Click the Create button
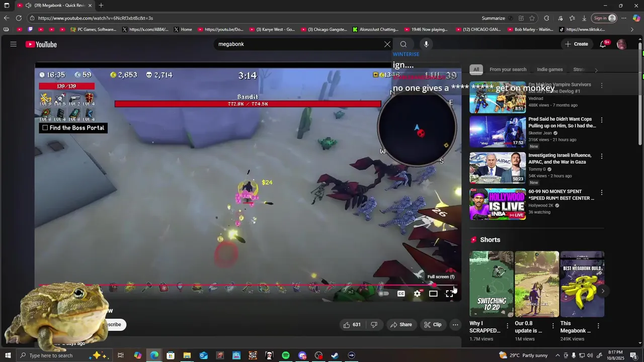Image resolution: width=644 pixels, height=362 pixels. (x=577, y=44)
